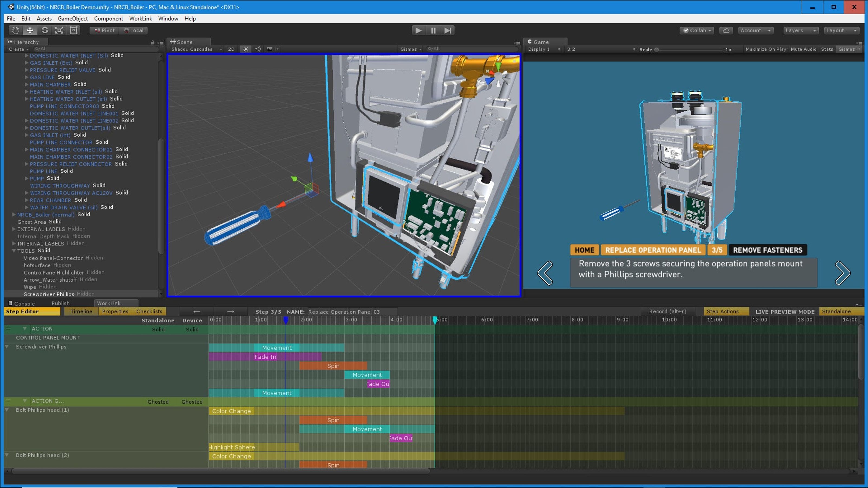Viewport: 868px width, 488px height.
Task: Go to next step right arrow in Game view
Action: tap(842, 273)
